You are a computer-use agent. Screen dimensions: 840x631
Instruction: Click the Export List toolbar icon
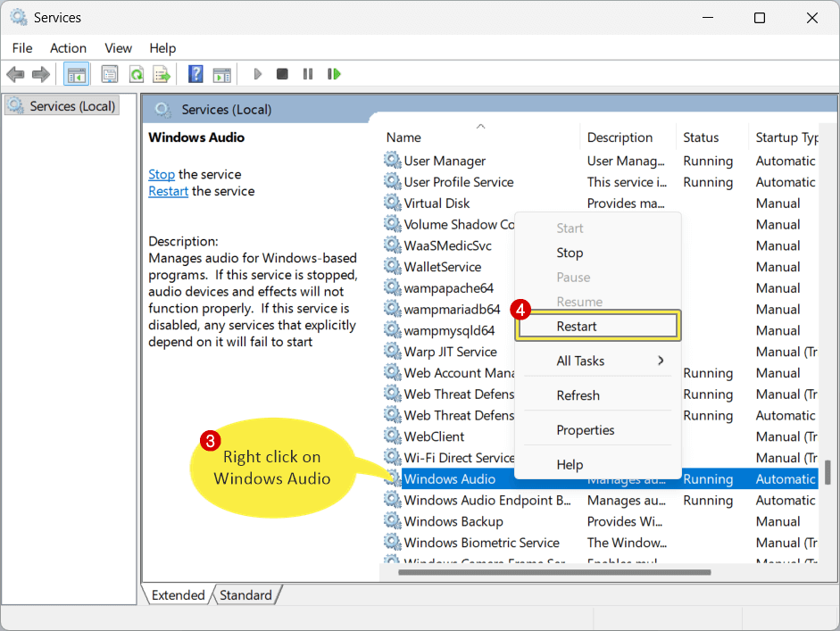coord(162,74)
